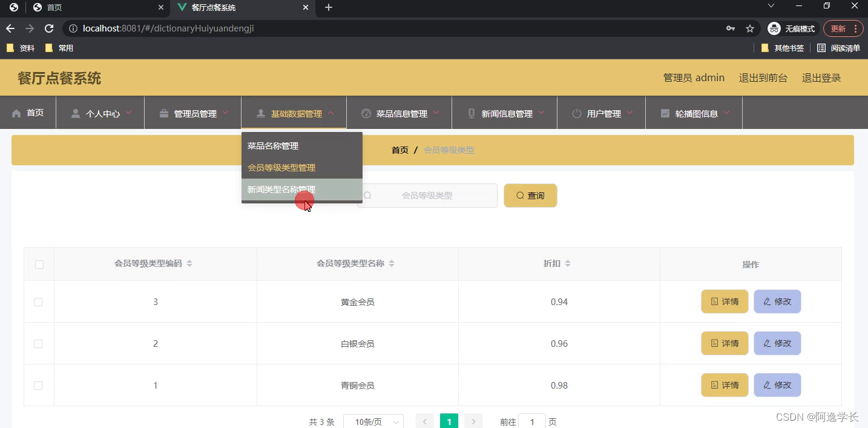Image resolution: width=868 pixels, height=428 pixels.
Task: Click the 餐厅点餐系统 title
Action: [59, 78]
